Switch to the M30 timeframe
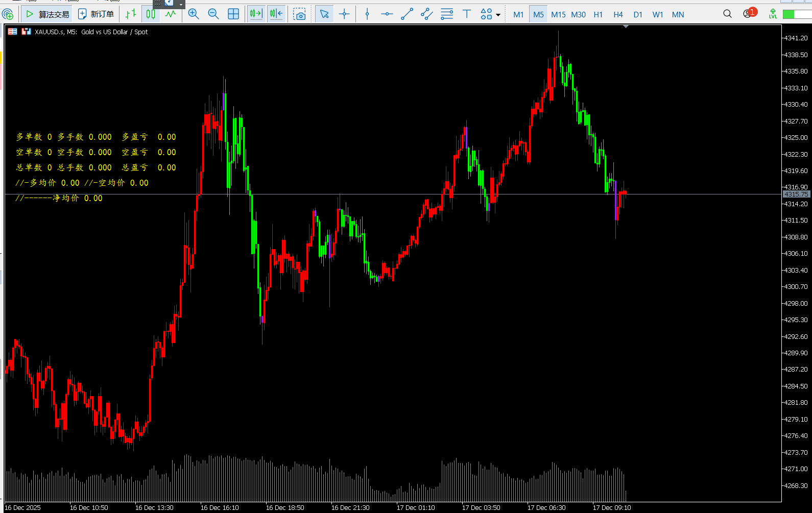Image resolution: width=812 pixels, height=513 pixels. pyautogui.click(x=578, y=15)
